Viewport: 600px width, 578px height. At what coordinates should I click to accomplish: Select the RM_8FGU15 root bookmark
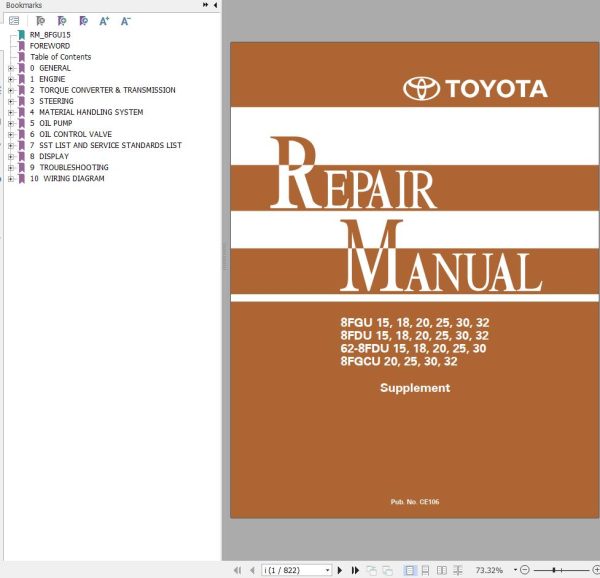click(x=50, y=35)
